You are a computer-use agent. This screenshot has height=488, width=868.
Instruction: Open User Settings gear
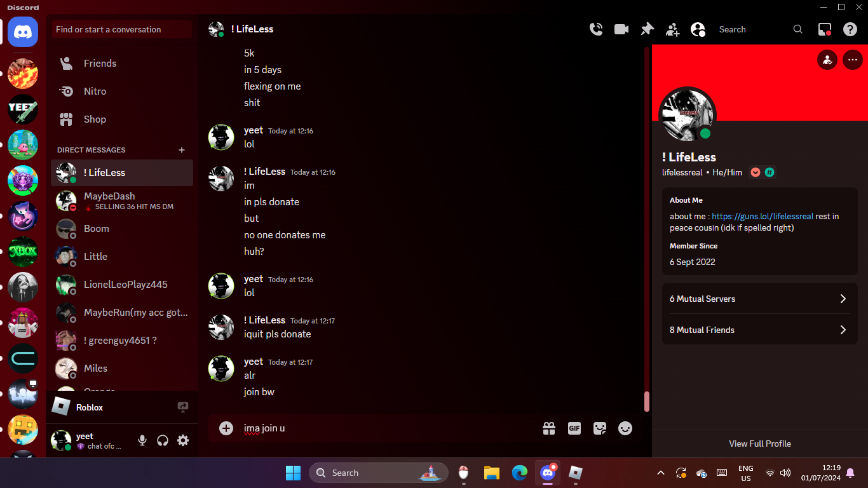(183, 440)
